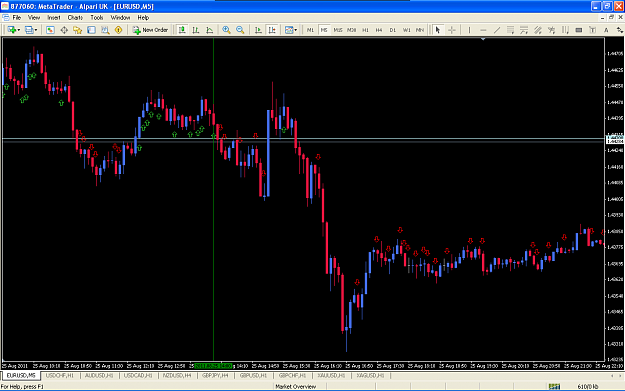Expand the New Chart dropdown arrow

coord(18,30)
